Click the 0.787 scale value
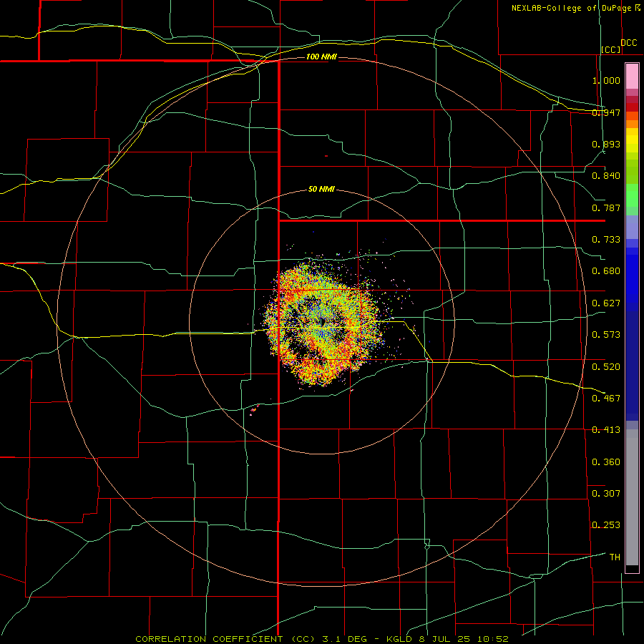644x644 pixels. (x=606, y=208)
